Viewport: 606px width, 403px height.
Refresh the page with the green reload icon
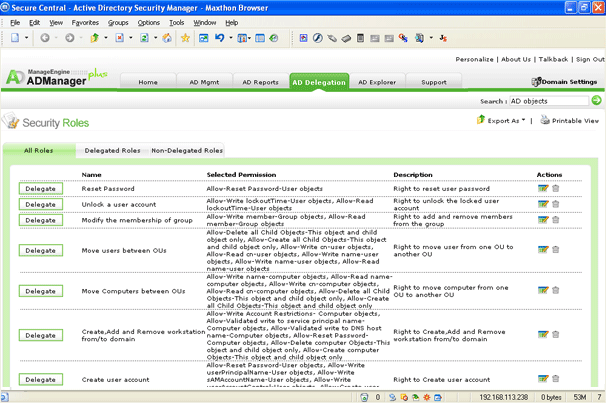tap(144, 38)
